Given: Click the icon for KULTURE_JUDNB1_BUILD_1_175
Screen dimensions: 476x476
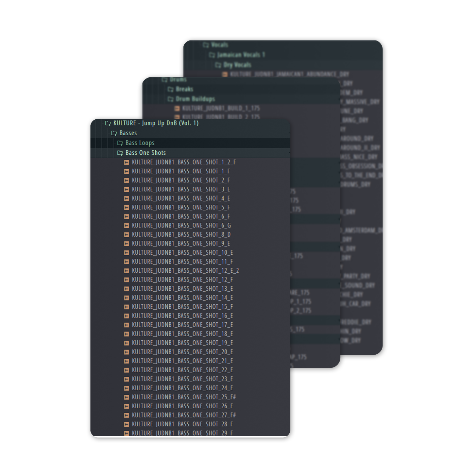Looking at the screenshot, I should point(177,108).
